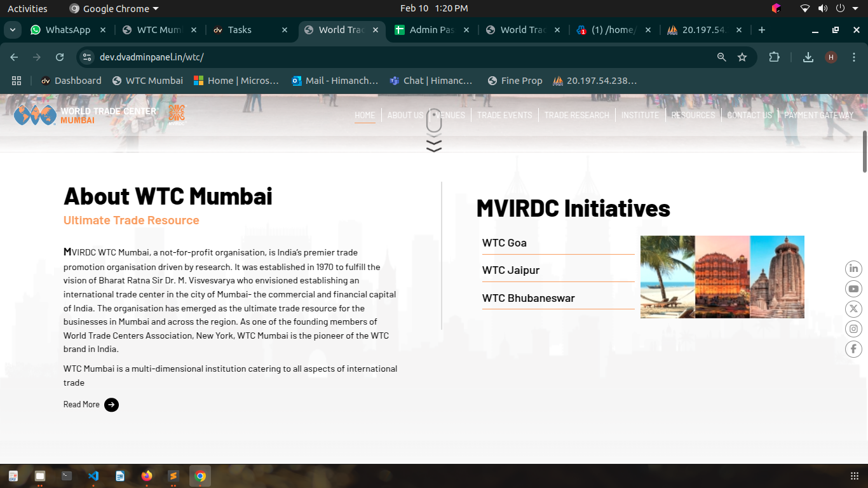Screen dimensions: 868x488
Task: Open CONTACT US in site navigation
Action: (749, 115)
